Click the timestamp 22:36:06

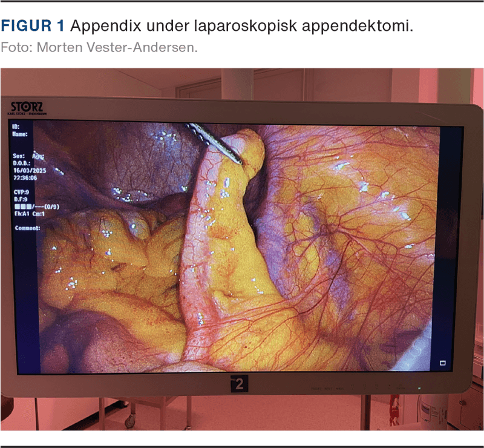[26, 177]
